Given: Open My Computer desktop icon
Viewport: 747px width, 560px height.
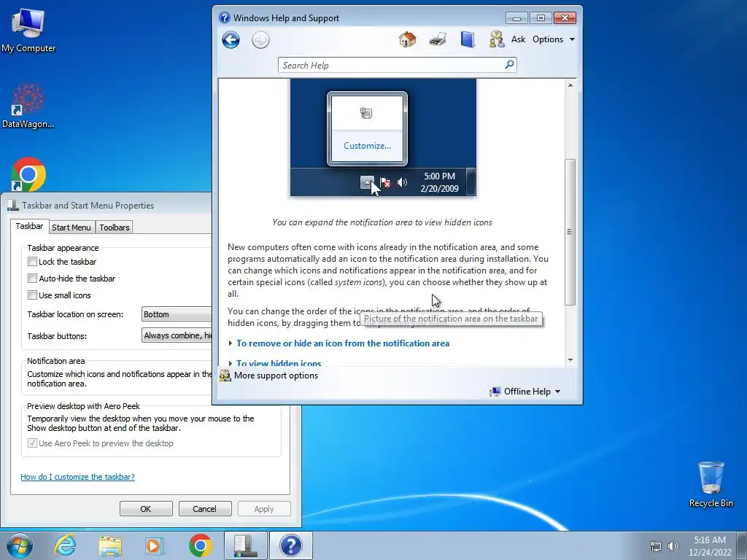Looking at the screenshot, I should [x=28, y=31].
